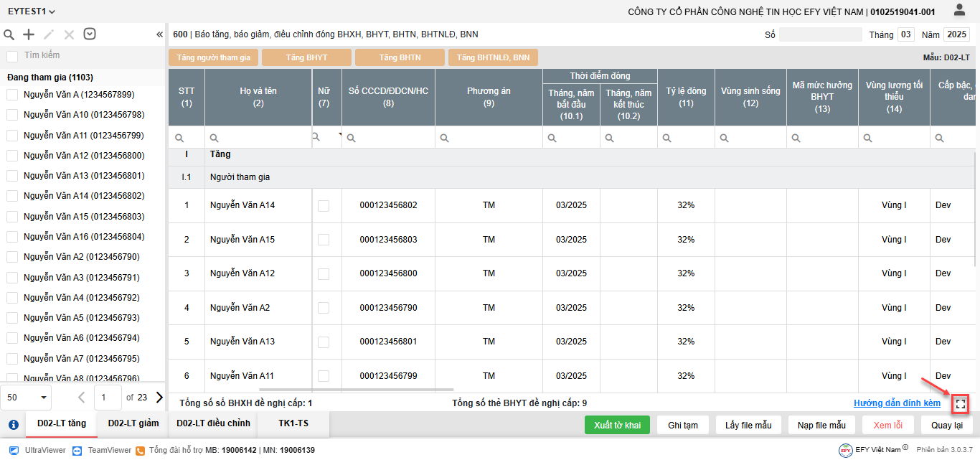This screenshot has height=460, width=980.
Task: Click the search magnifier icon in left toolbar
Action: (9, 34)
